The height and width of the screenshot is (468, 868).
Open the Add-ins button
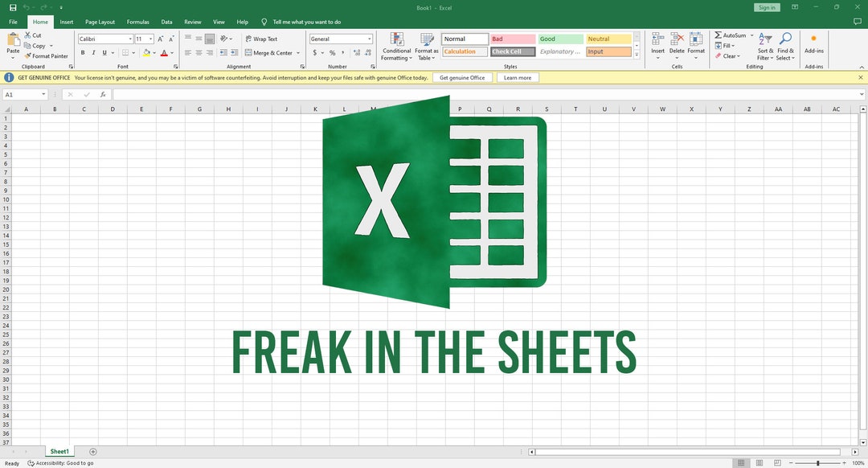pos(813,43)
